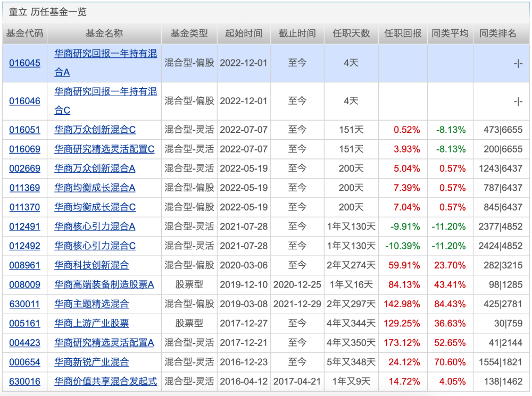Viewport: 532px width, 396px height.
Task: Open fund code link 016069
Action: click(x=25, y=149)
